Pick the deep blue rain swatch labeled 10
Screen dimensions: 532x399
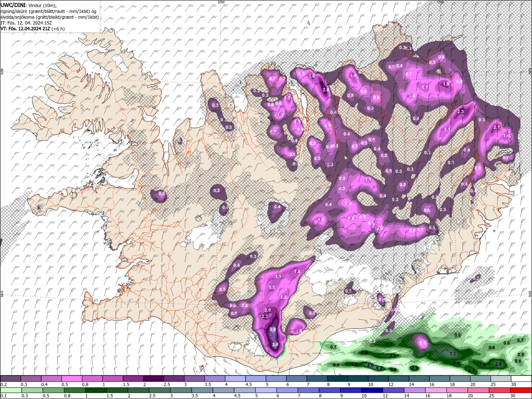(x=371, y=390)
